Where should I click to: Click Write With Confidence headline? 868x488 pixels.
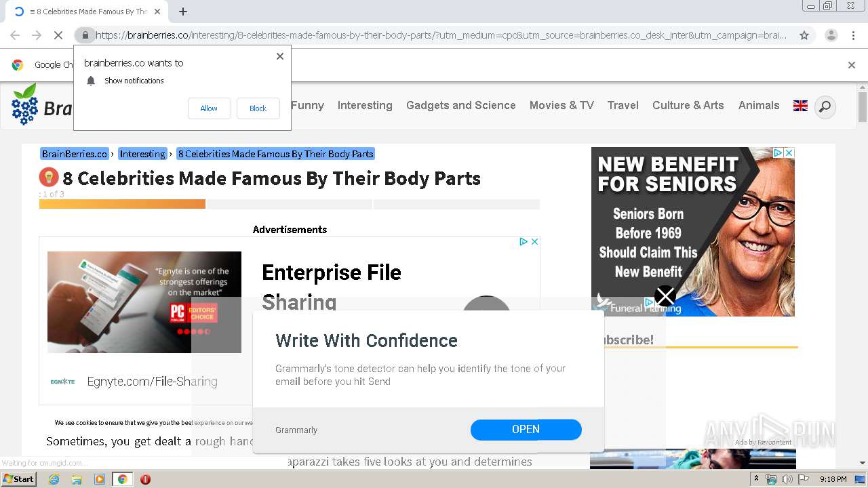point(366,340)
